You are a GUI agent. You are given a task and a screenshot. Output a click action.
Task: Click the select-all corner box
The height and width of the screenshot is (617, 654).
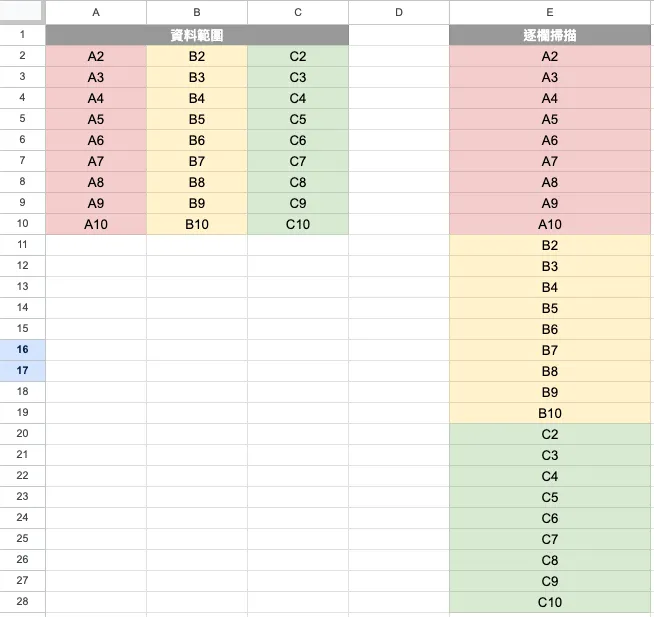coord(22,13)
